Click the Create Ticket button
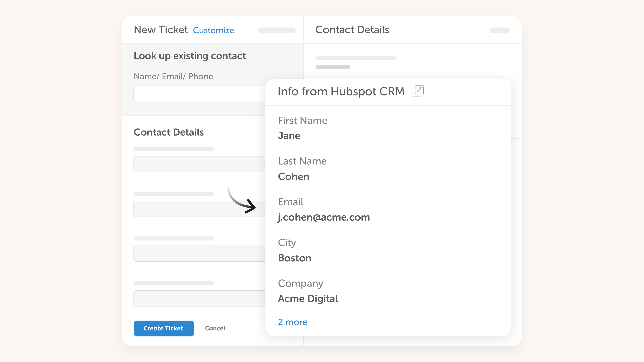644x362 pixels. click(x=163, y=328)
